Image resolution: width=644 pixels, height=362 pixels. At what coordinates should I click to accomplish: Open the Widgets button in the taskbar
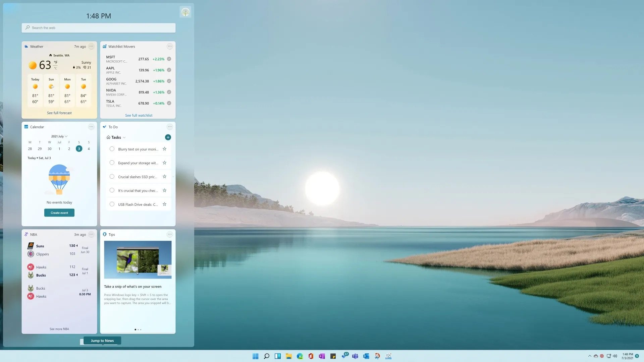coord(278,356)
